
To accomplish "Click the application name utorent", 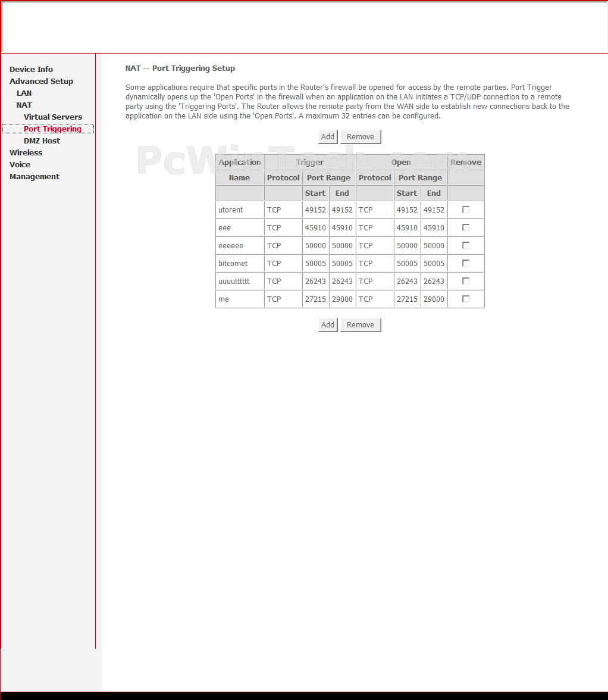I will point(231,210).
